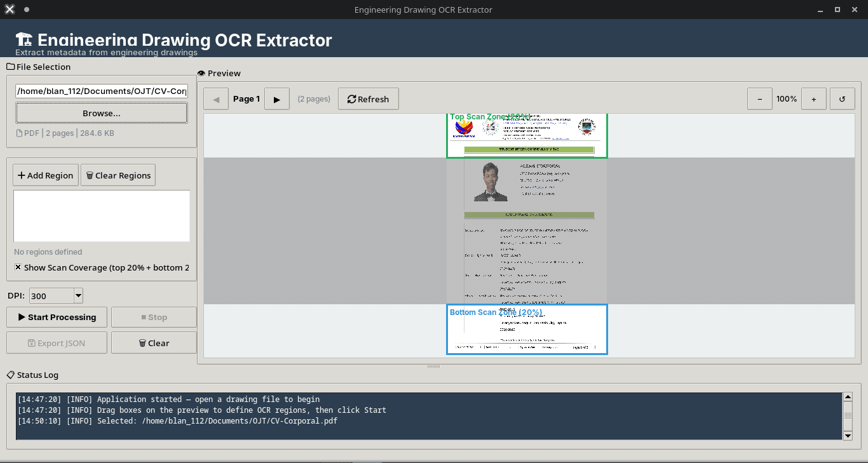Click the Preview eye icon
868x463 pixels.
tap(201, 74)
